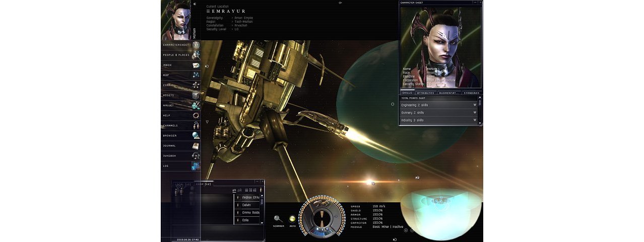Image resolution: width=644 pixels, height=242 pixels.
Task: Select chat member Andros
Action: coord(247,198)
